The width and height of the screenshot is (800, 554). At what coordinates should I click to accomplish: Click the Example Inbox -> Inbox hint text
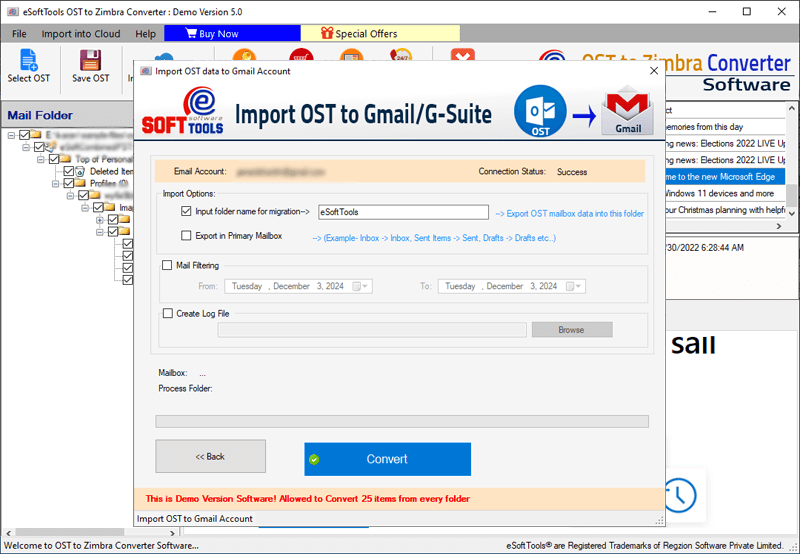434,238
